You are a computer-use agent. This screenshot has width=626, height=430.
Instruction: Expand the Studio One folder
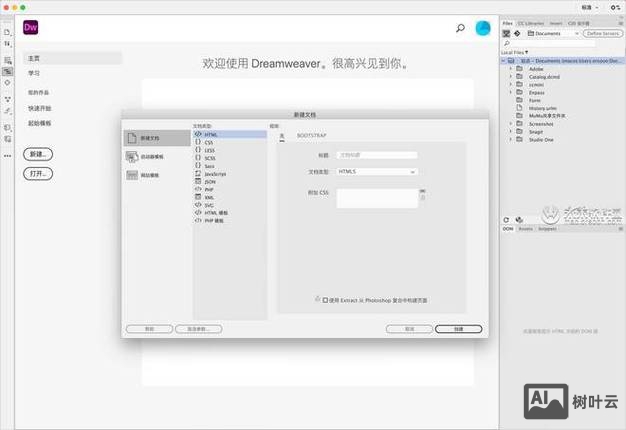coord(511,139)
